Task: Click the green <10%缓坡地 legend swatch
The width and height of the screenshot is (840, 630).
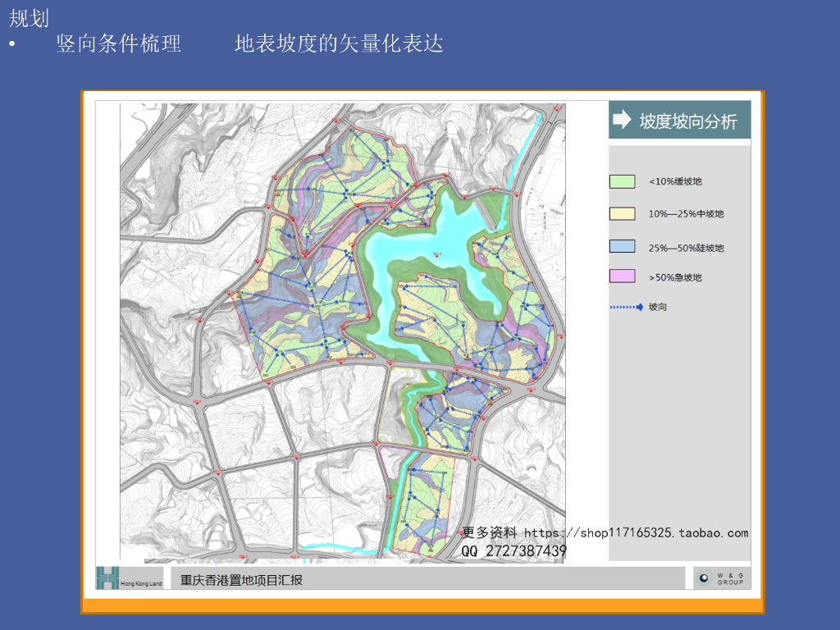Action: click(622, 181)
